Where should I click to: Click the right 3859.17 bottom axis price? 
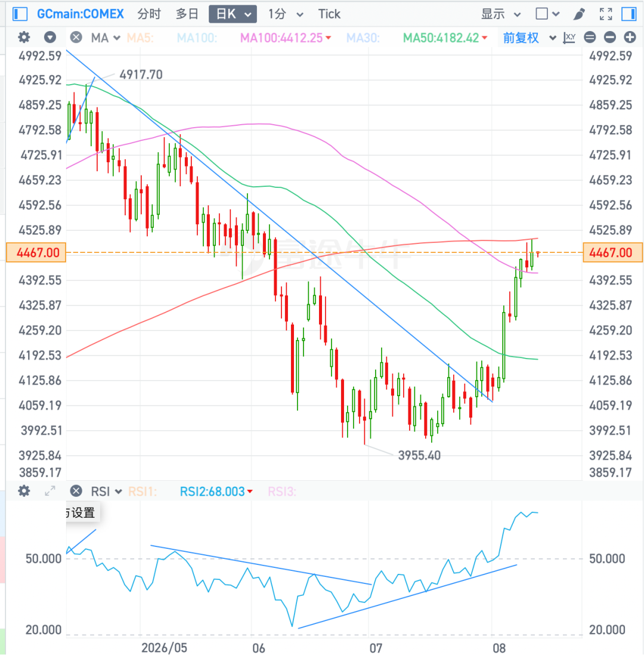(611, 472)
